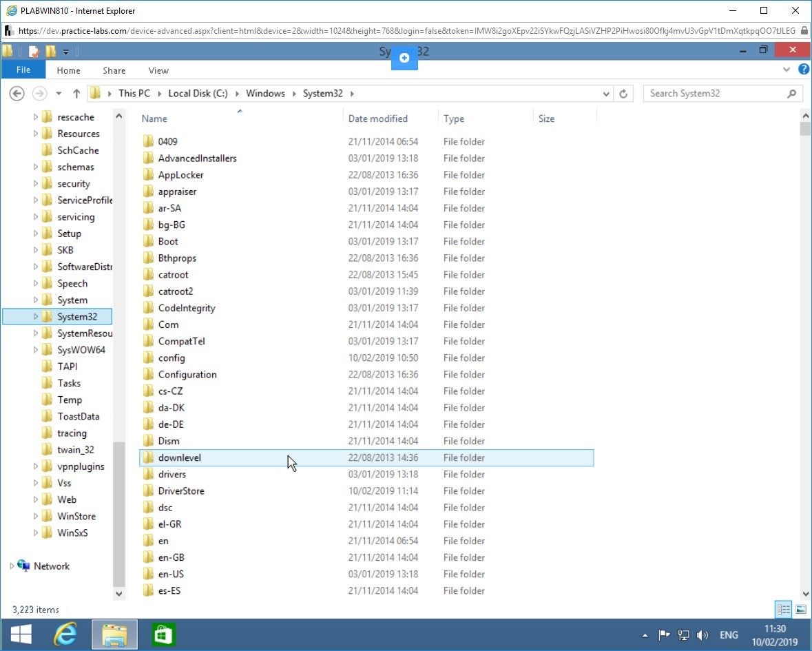Select the en-US folder row

coord(366,574)
